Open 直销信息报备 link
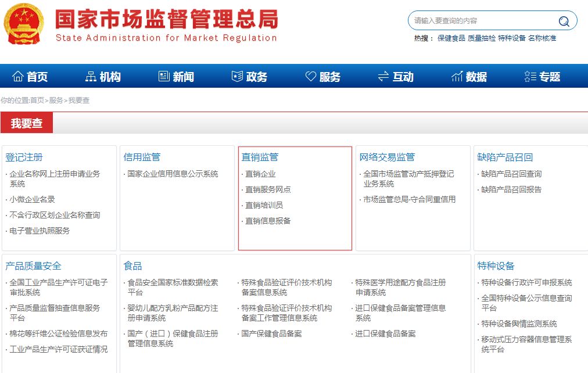588x373 pixels. coord(268,221)
